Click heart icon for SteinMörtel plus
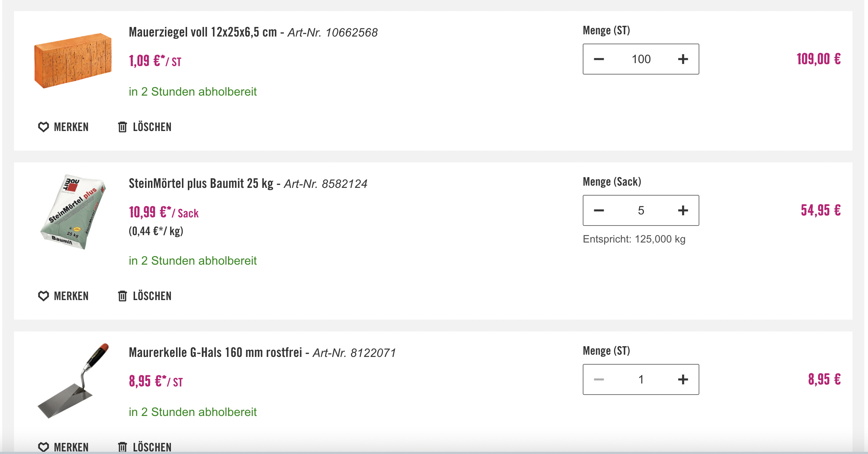Screen dimensions: 868x454 [x=44, y=296]
